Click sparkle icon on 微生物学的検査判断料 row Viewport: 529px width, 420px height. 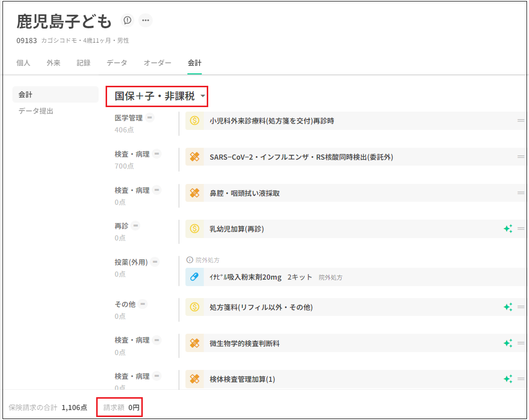click(x=508, y=343)
